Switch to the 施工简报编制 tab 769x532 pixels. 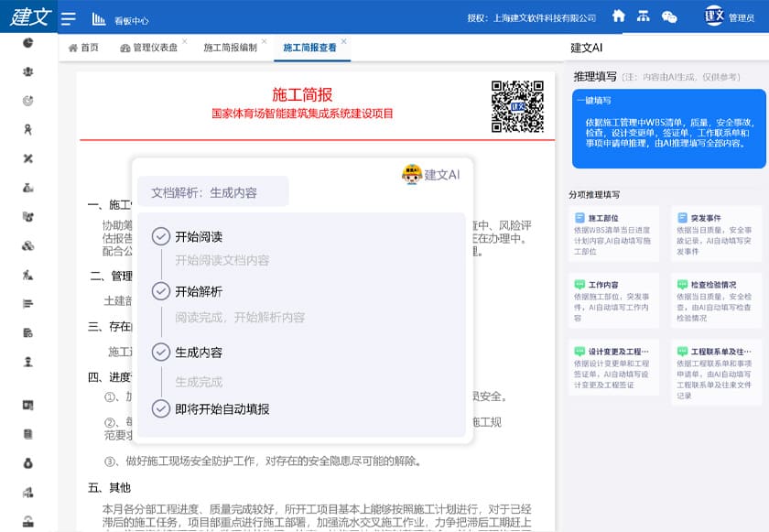point(230,48)
